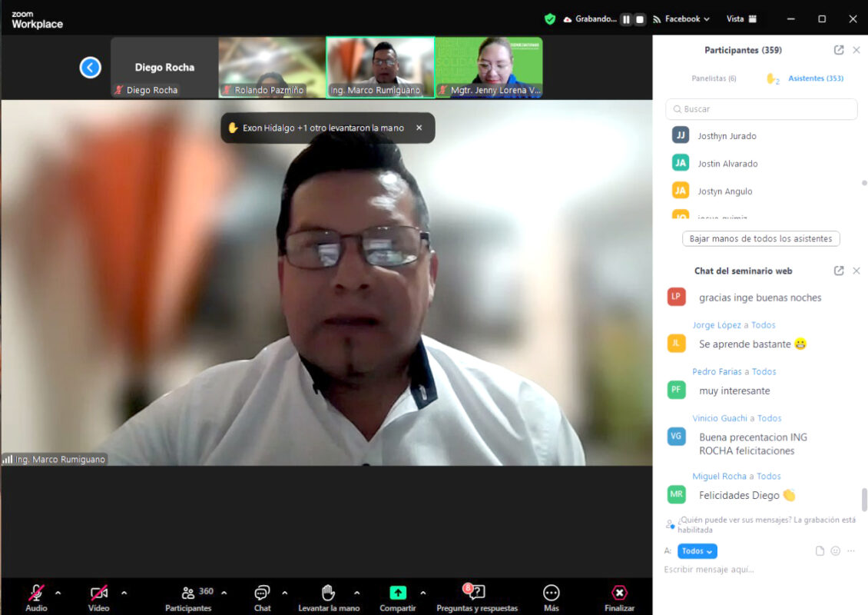
Task: Open share options arrow beside Compartir
Action: (x=423, y=593)
